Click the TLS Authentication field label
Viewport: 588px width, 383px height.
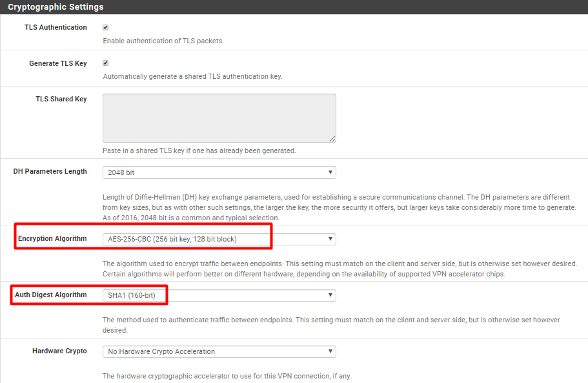[56, 27]
